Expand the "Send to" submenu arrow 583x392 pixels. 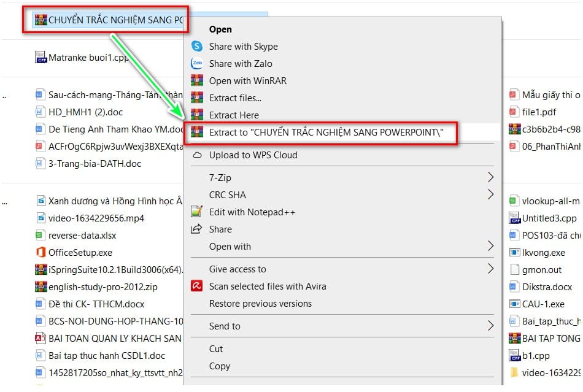[490, 326]
